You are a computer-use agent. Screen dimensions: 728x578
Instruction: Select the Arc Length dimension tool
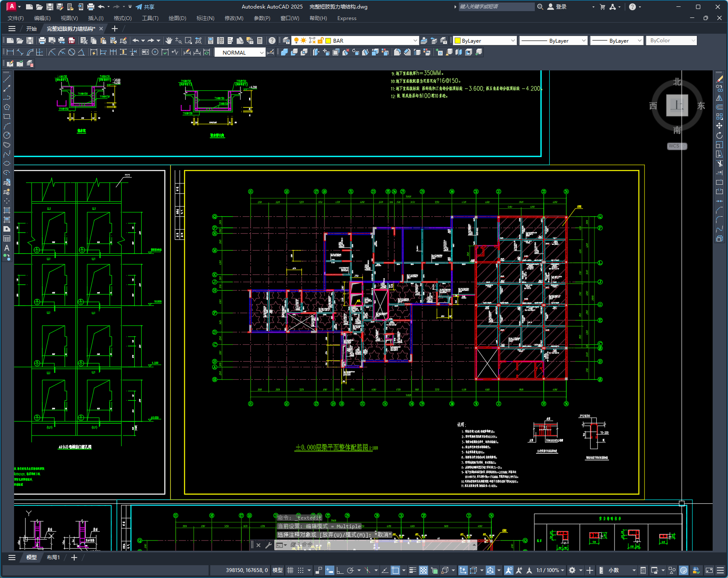coord(30,52)
